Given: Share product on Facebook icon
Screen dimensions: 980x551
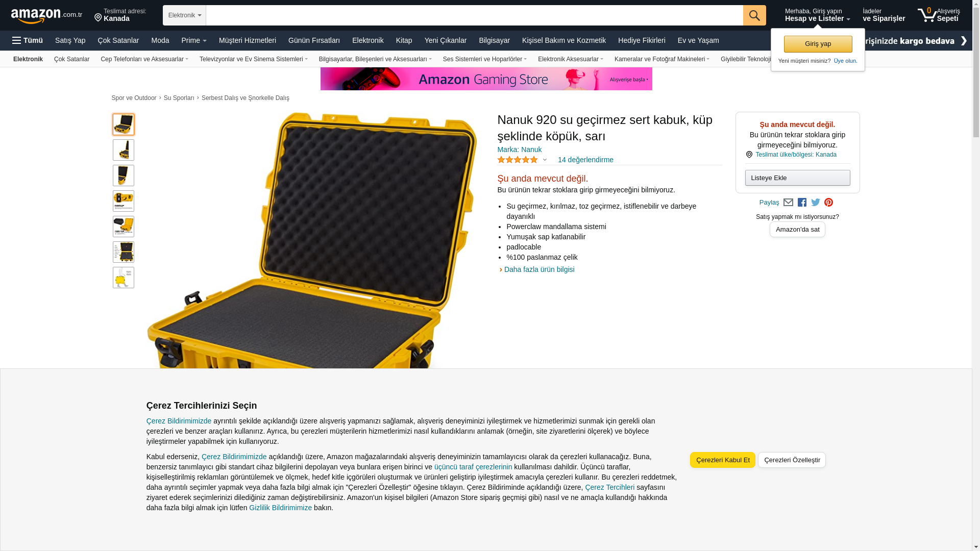Looking at the screenshot, I should 802,203.
